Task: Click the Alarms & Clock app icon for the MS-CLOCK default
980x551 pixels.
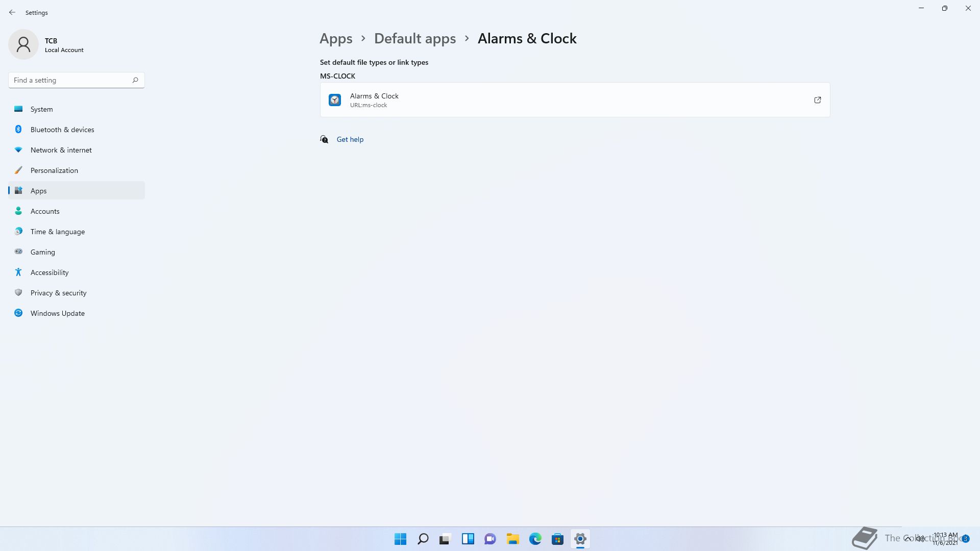Action: coord(335,100)
